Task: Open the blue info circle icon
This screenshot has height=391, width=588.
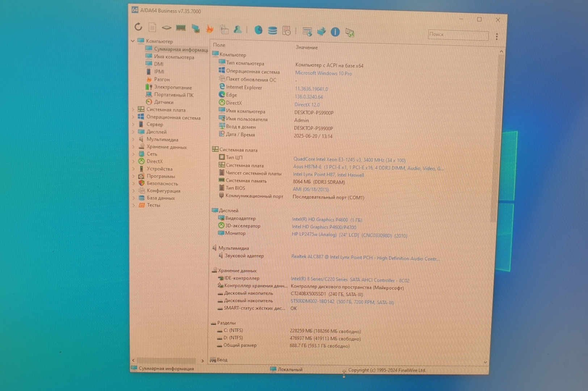Action: click(335, 32)
